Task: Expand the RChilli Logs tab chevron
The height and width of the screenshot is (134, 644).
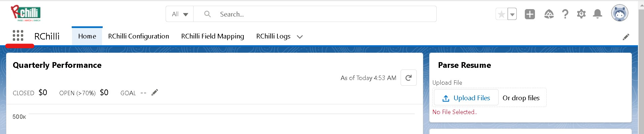Action: [300, 37]
